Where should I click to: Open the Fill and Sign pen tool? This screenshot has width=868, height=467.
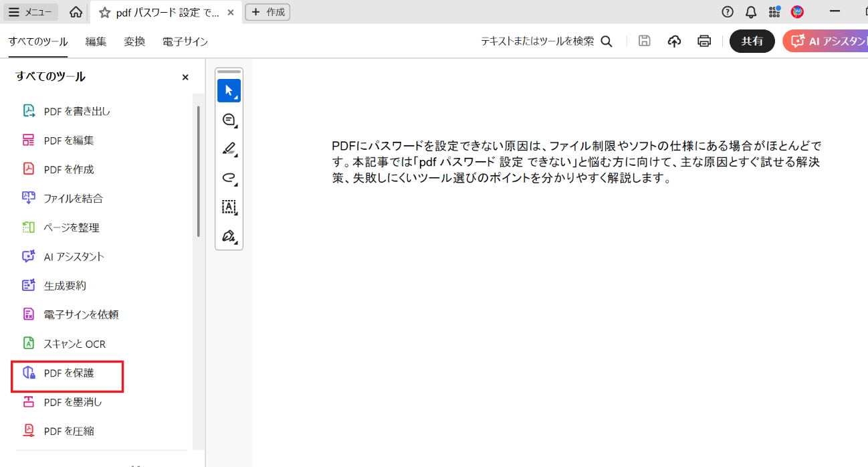point(228,236)
